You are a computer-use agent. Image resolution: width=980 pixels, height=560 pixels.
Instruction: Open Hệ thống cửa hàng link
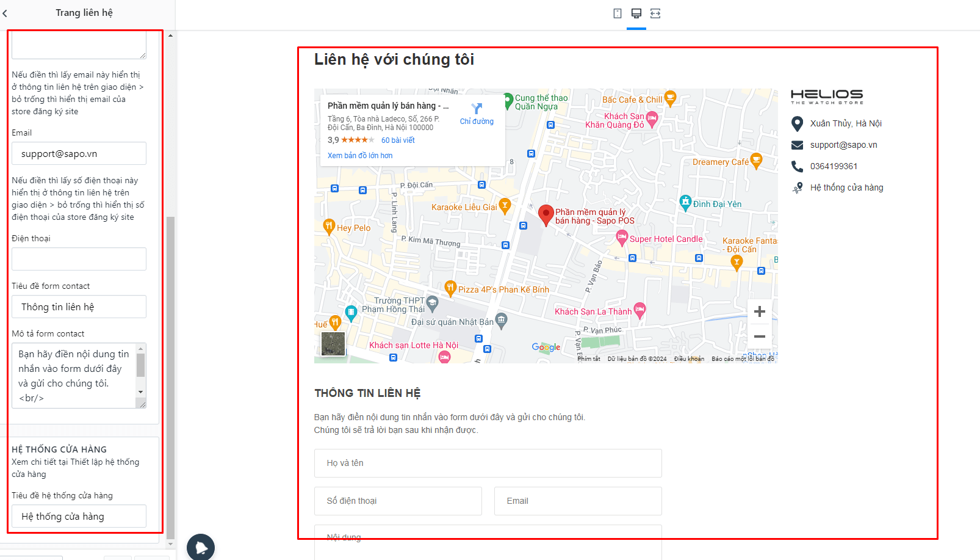[847, 187]
